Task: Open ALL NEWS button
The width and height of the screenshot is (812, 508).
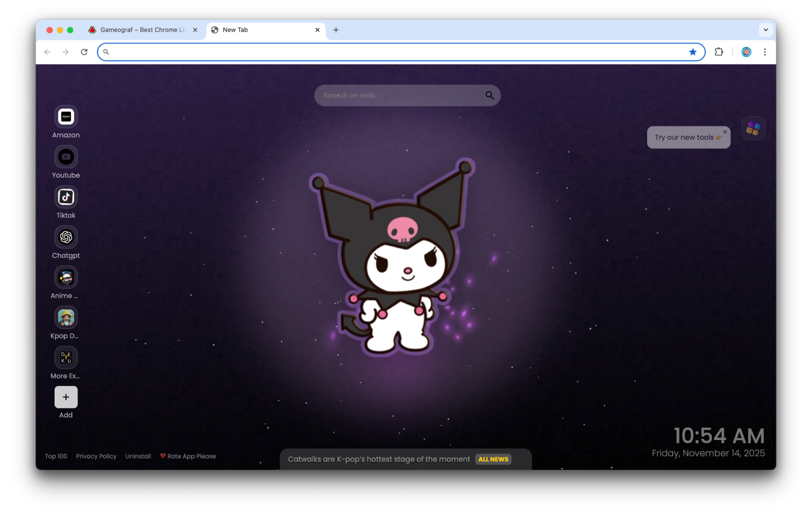Action: tap(493, 459)
